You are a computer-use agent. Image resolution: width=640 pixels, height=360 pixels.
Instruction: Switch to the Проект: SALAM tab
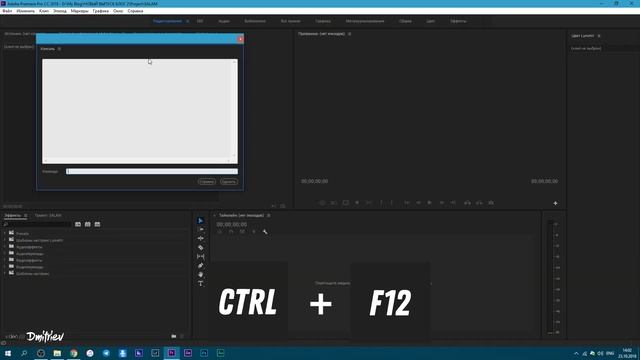click(48, 216)
